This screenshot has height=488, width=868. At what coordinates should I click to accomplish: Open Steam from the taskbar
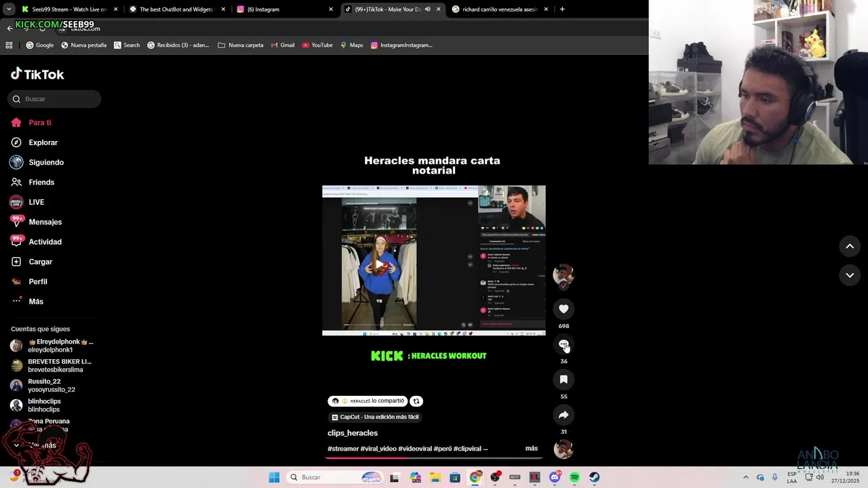click(x=594, y=477)
